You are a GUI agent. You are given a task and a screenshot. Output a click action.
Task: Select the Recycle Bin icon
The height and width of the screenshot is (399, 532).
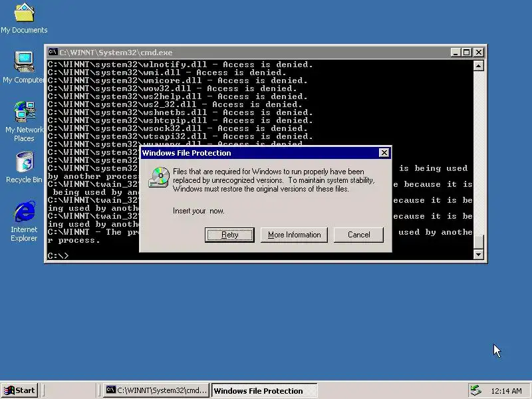coord(24,168)
